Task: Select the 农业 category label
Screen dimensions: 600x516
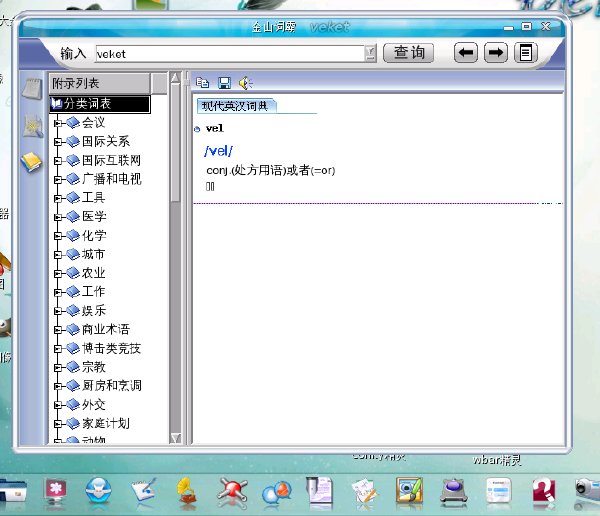Action: (x=93, y=273)
